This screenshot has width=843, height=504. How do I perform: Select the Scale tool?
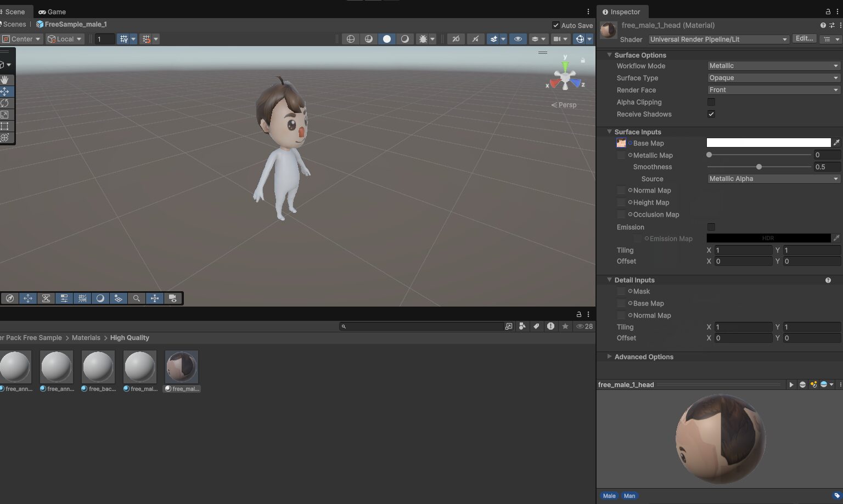[x=5, y=115]
